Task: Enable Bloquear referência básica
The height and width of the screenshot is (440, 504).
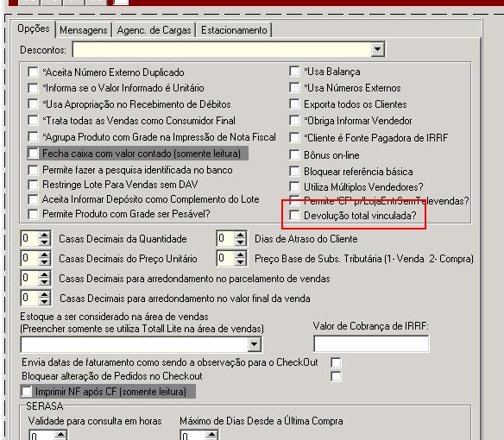Action: (294, 172)
